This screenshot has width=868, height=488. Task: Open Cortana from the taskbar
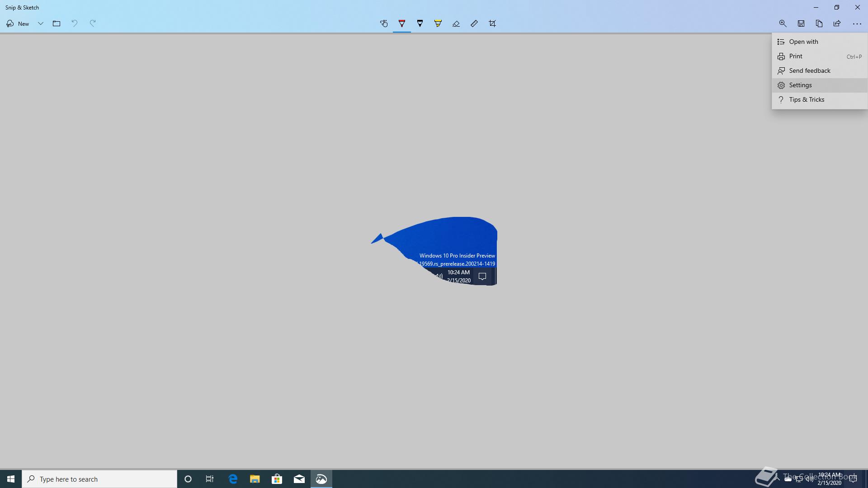[188, 479]
